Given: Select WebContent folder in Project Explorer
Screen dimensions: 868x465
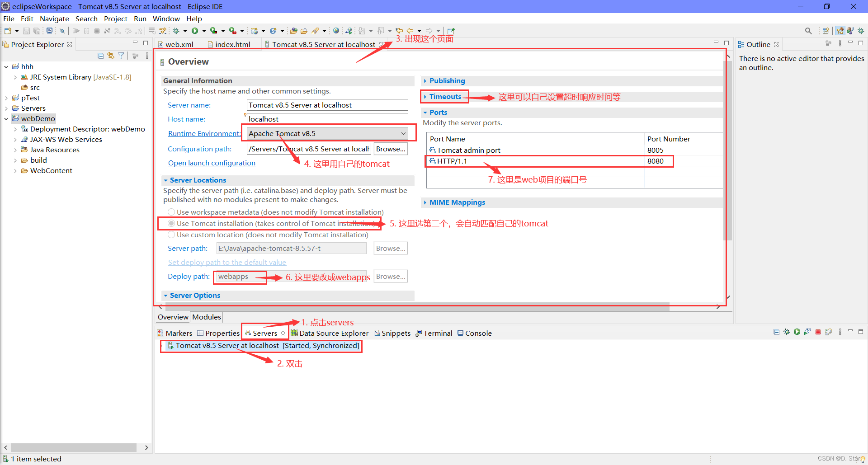Looking at the screenshot, I should pyautogui.click(x=47, y=171).
